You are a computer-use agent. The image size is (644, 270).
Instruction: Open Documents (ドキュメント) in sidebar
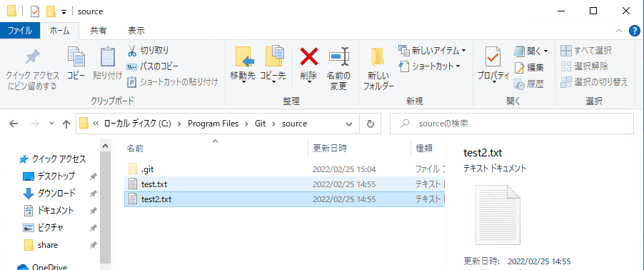[49, 211]
